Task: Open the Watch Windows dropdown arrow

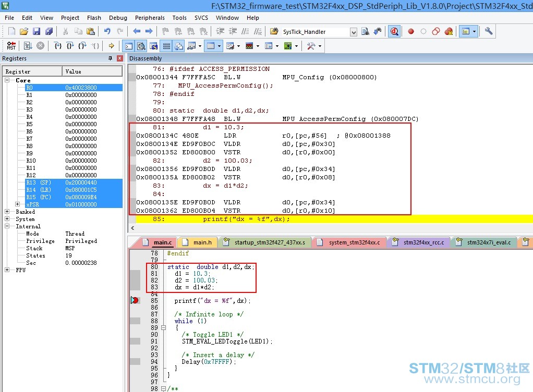Action: tap(200, 46)
